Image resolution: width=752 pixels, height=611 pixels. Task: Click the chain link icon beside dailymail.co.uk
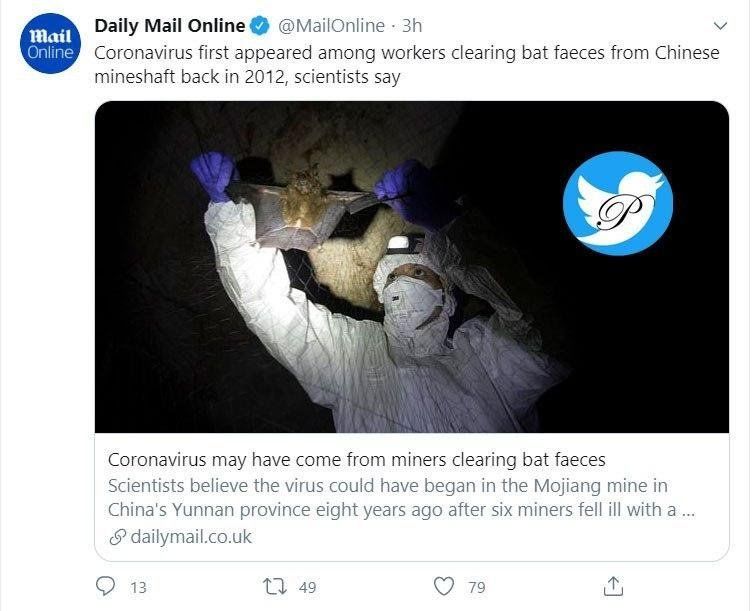(117, 537)
